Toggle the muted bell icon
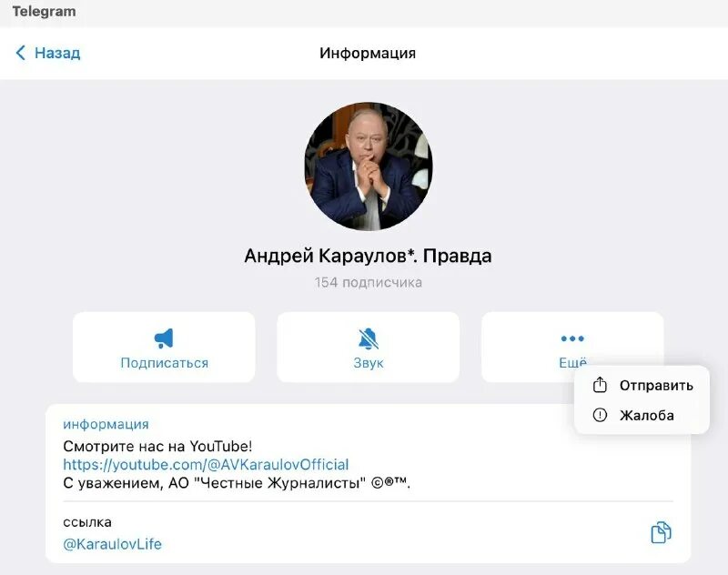Screen dimensions: 728x575 [x=369, y=338]
